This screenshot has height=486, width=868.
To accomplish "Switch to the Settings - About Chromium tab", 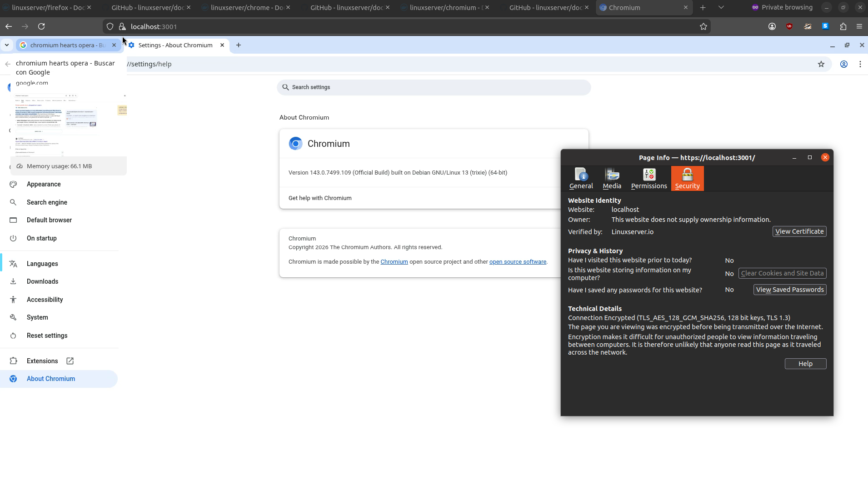I will [x=175, y=45].
